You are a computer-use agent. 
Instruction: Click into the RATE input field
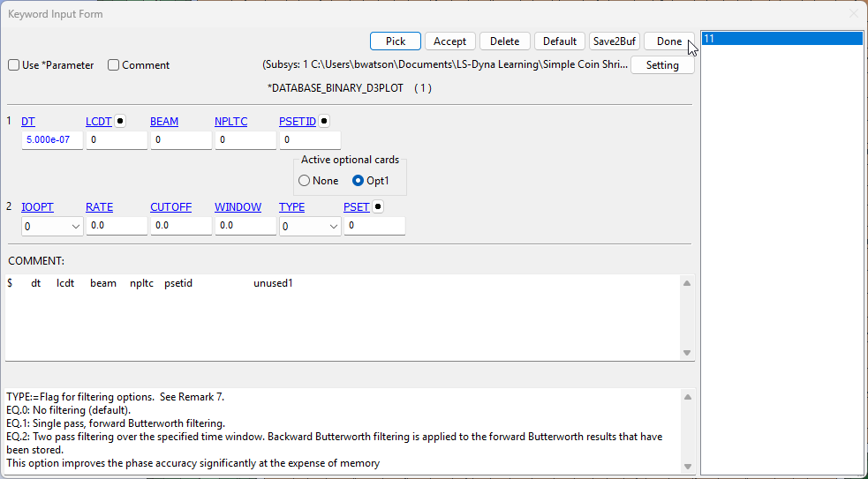[x=116, y=227]
